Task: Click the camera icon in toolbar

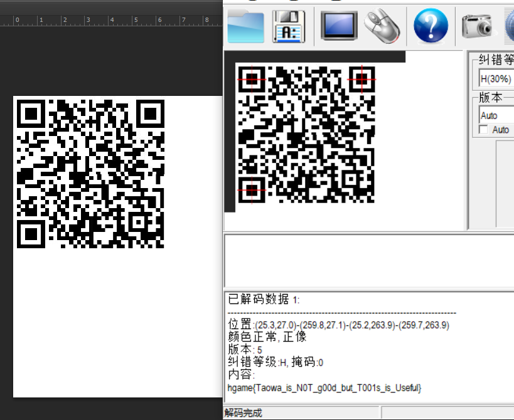Action: [x=477, y=25]
